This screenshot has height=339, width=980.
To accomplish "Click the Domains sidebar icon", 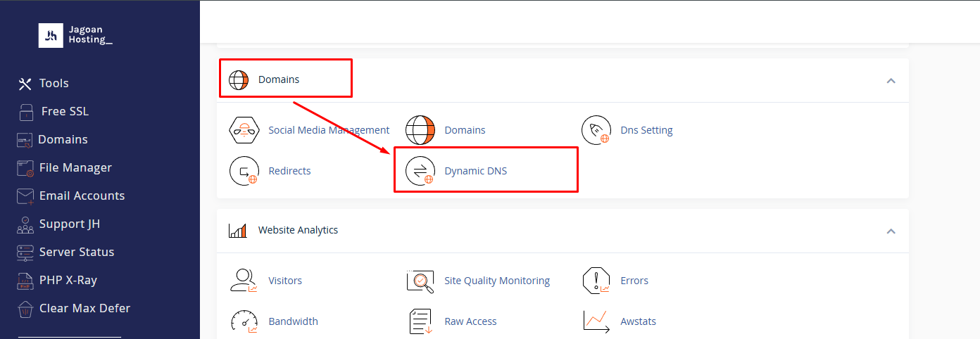I will click(x=25, y=140).
